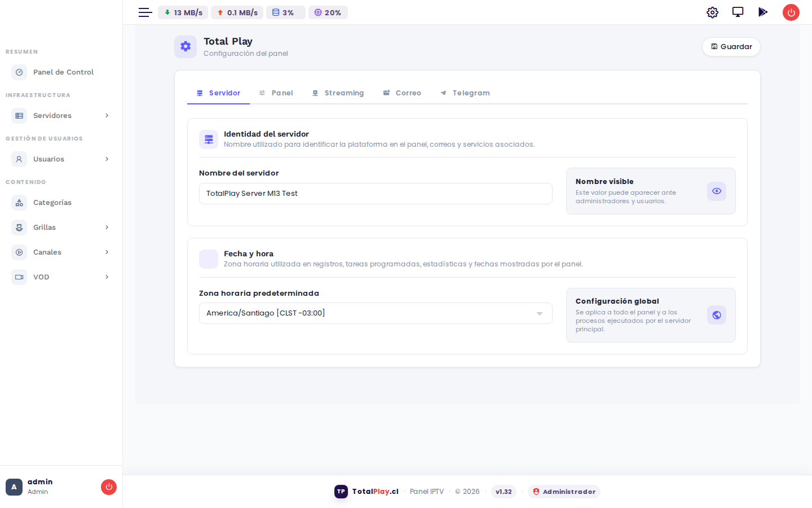Click the globe icon in Configuración global card
812x508 pixels.
pos(717,315)
